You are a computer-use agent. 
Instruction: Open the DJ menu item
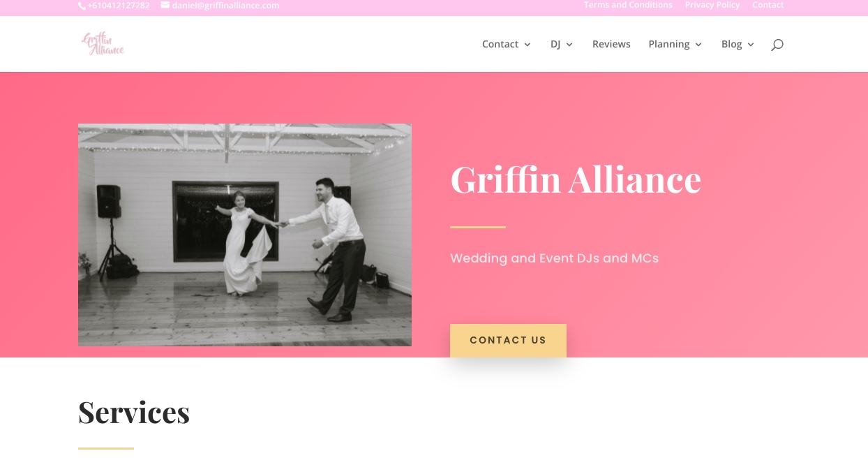point(555,44)
